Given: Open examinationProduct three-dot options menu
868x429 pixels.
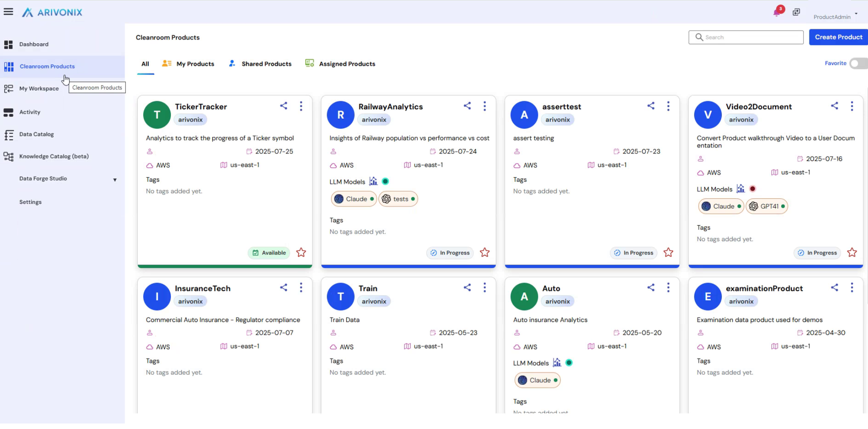Looking at the screenshot, I should pos(851,288).
